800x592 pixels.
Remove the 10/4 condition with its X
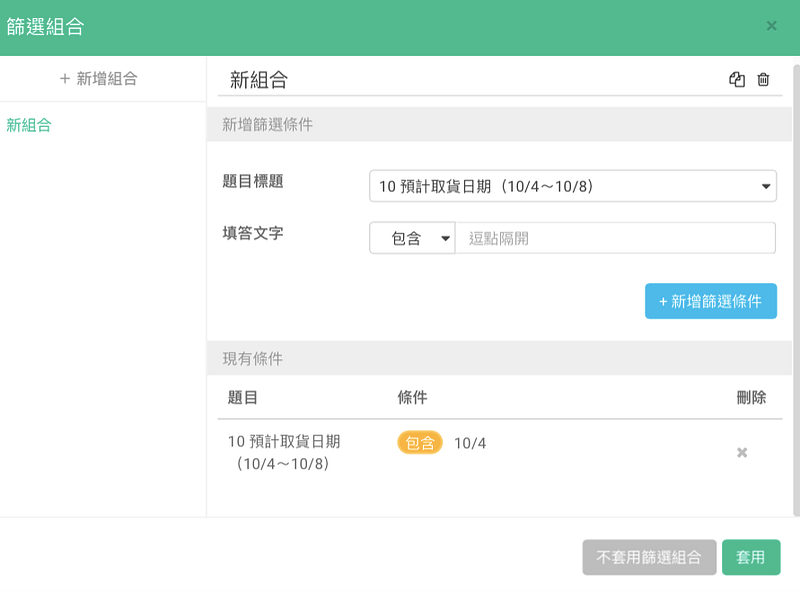coord(742,452)
